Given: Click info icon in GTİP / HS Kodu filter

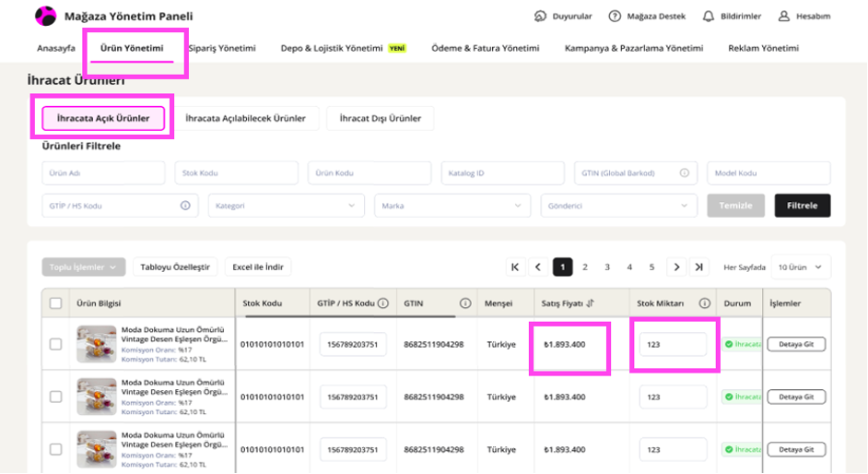Looking at the screenshot, I should point(185,206).
